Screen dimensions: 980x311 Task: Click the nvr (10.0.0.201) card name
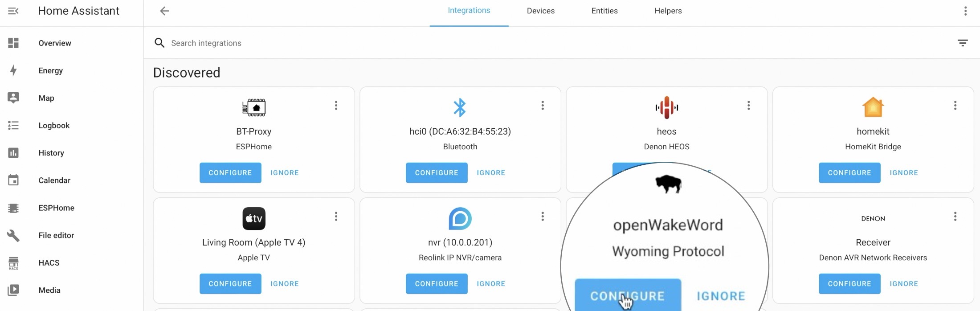[460, 242]
